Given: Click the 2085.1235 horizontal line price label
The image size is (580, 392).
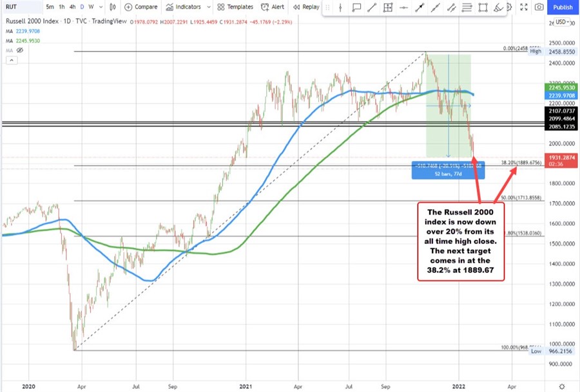Looking at the screenshot, I should click(x=561, y=127).
